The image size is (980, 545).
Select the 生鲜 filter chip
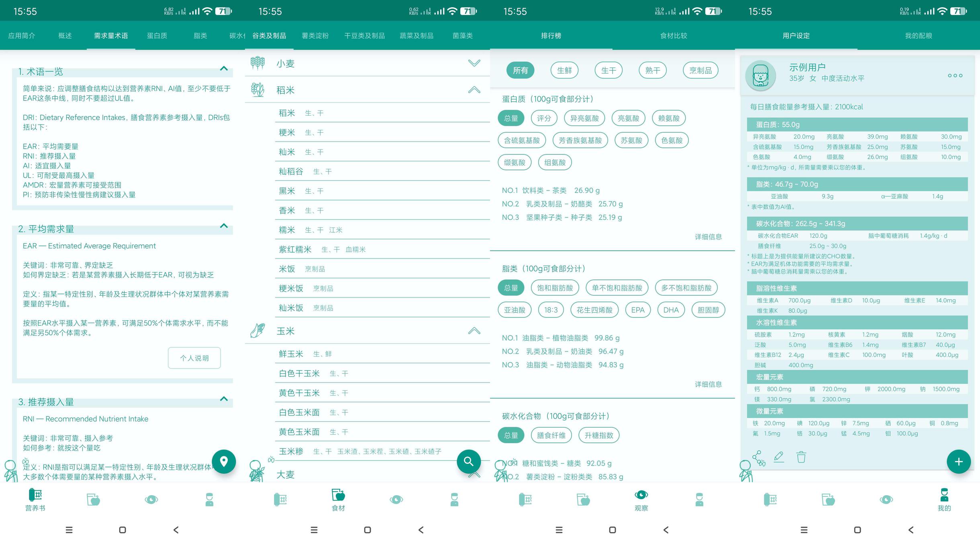564,70
